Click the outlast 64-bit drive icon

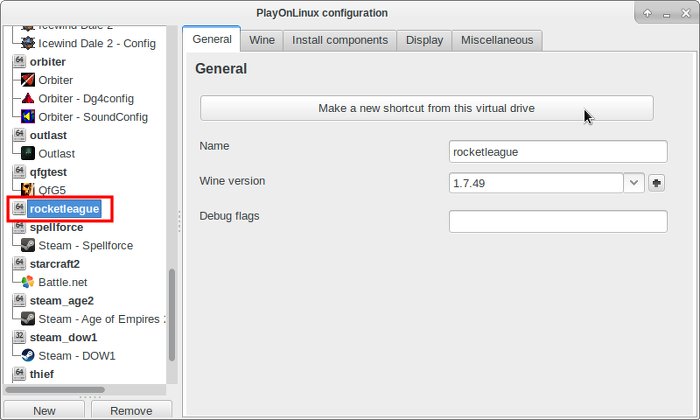point(19,135)
